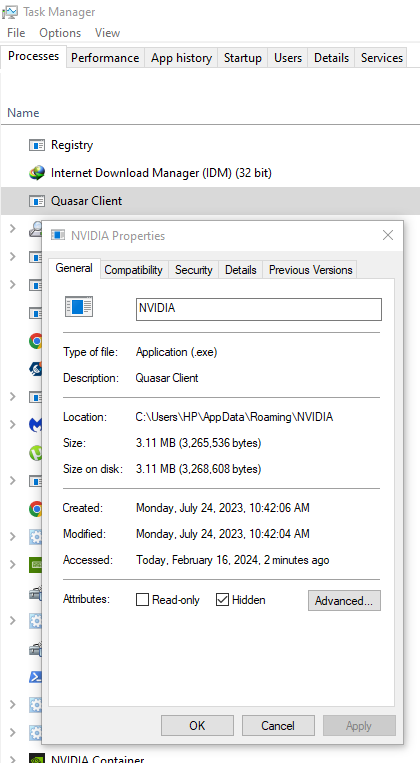Click the large application icon beside NVIDIA name
This screenshot has width=420, height=763.
coord(79,307)
